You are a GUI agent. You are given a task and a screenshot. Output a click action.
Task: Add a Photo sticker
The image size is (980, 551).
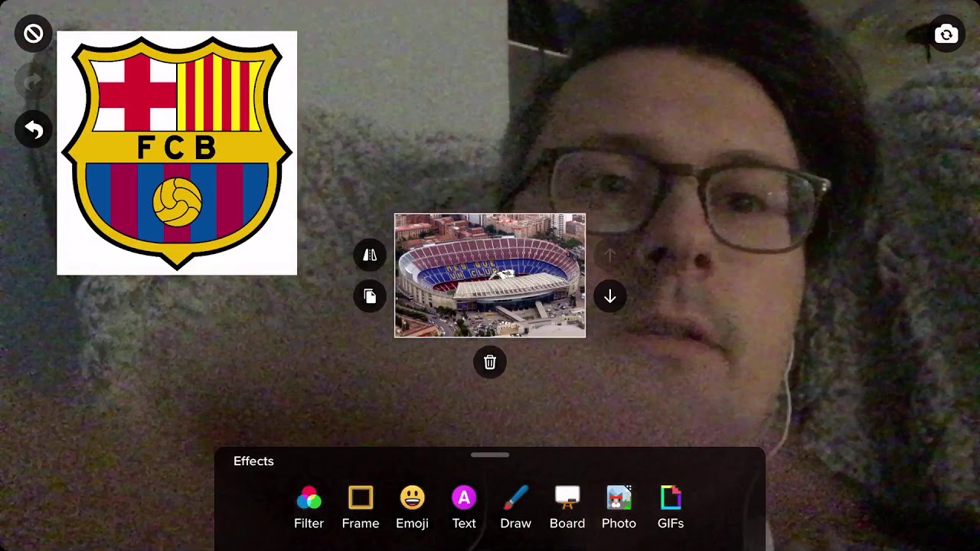pos(619,507)
